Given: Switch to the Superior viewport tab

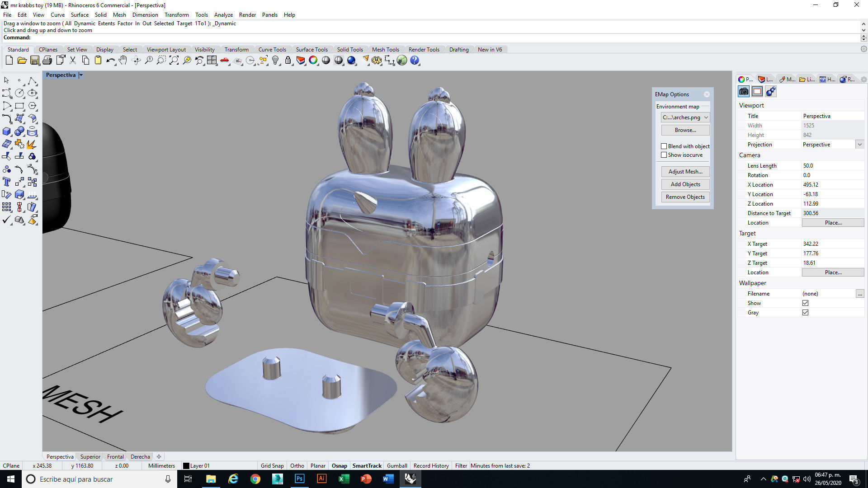Looking at the screenshot, I should tap(90, 456).
